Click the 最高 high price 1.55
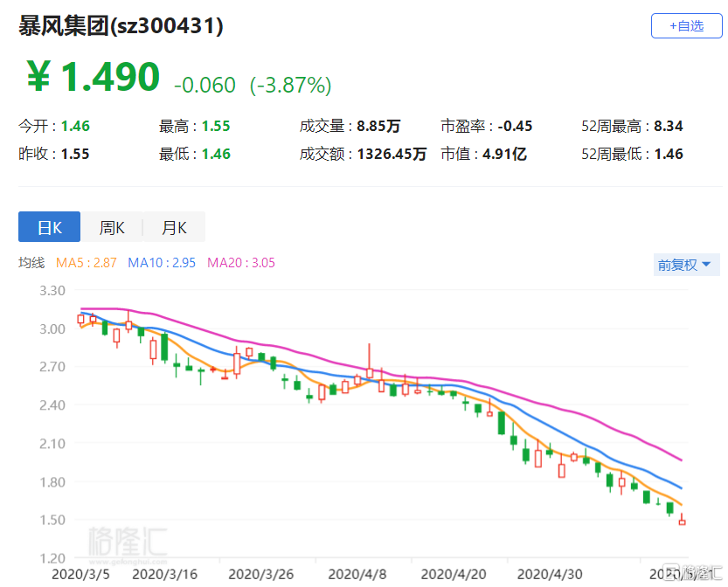 [x=216, y=126]
